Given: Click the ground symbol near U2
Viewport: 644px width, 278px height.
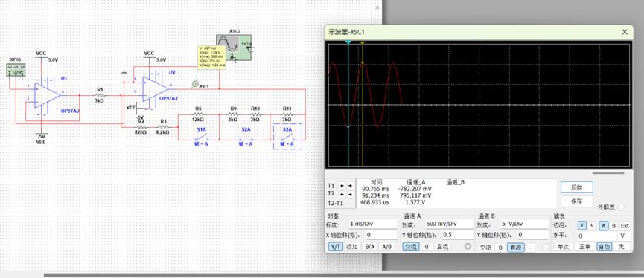Looking at the screenshot, I should pyautogui.click(x=124, y=73).
